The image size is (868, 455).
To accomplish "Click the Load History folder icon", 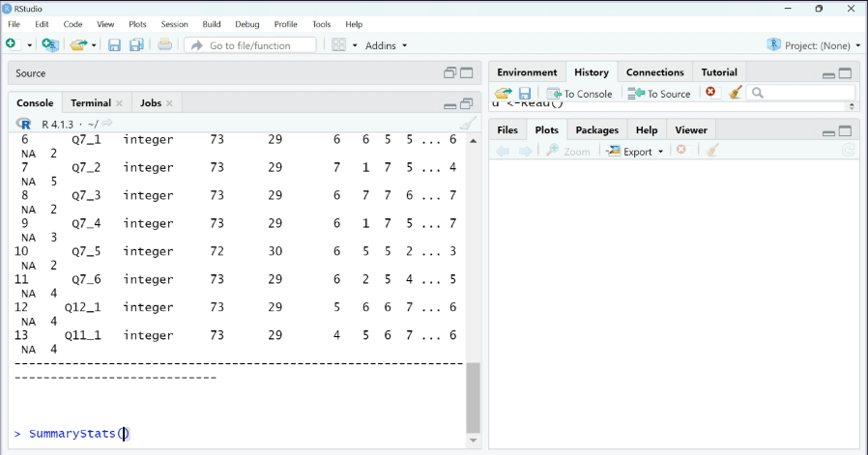I will pos(503,93).
